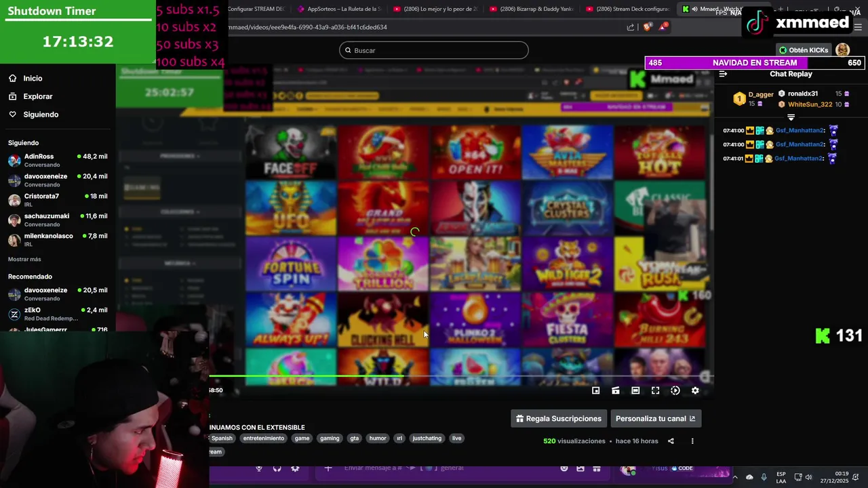Image resolution: width=868 pixels, height=488 pixels.
Task: Click Gsf_Manhattan2 in 07:41:01 chat message
Action: coord(799,159)
